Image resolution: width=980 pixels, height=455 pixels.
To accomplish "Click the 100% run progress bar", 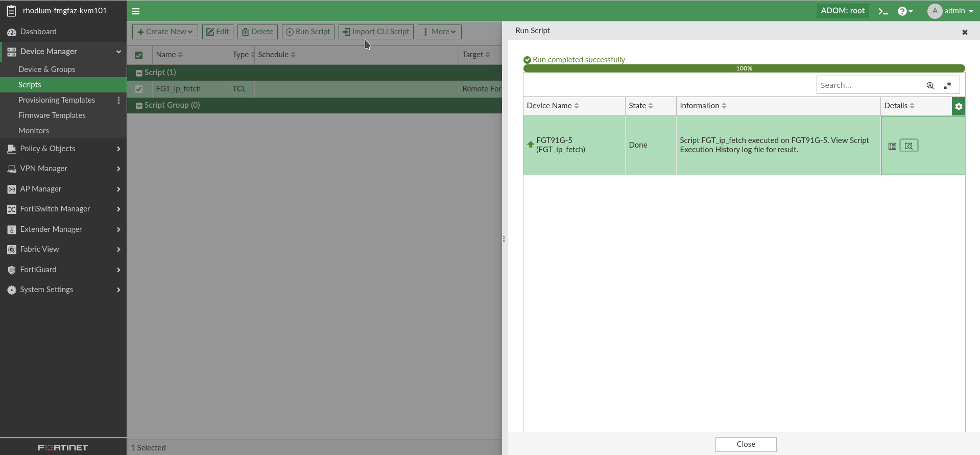I will [744, 68].
